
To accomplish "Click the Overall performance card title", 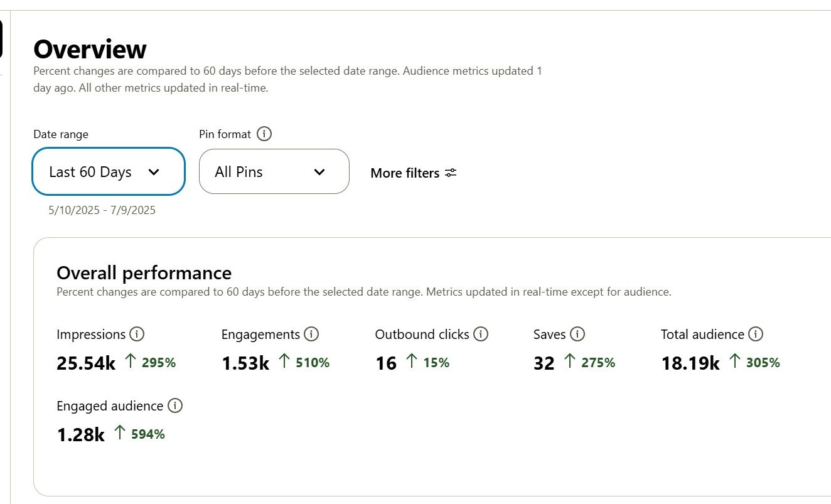I will [144, 272].
